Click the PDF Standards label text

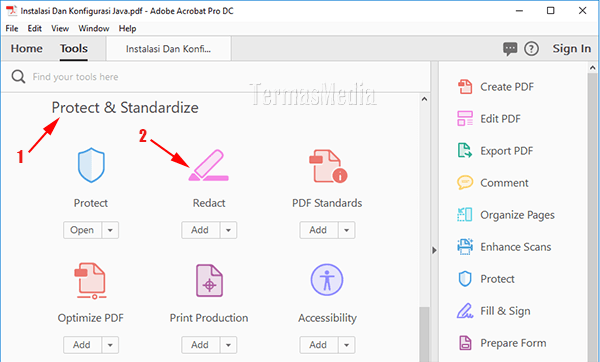[x=327, y=203]
